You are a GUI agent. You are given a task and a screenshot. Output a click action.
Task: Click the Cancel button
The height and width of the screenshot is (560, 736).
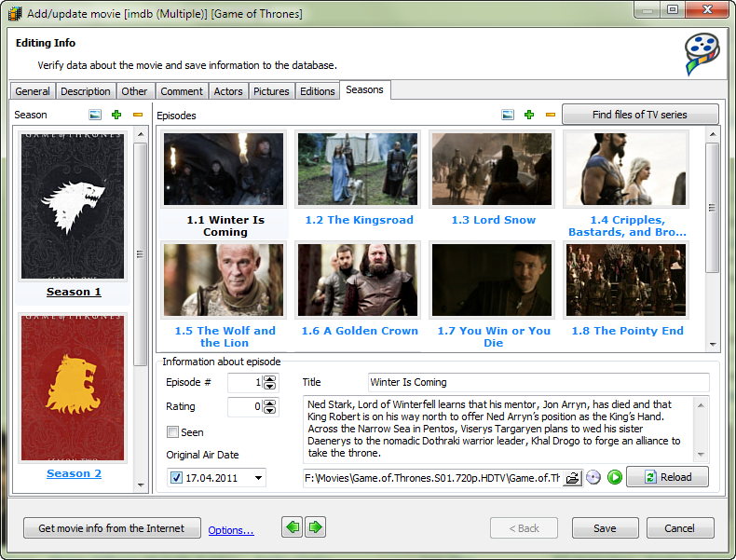pos(680,528)
